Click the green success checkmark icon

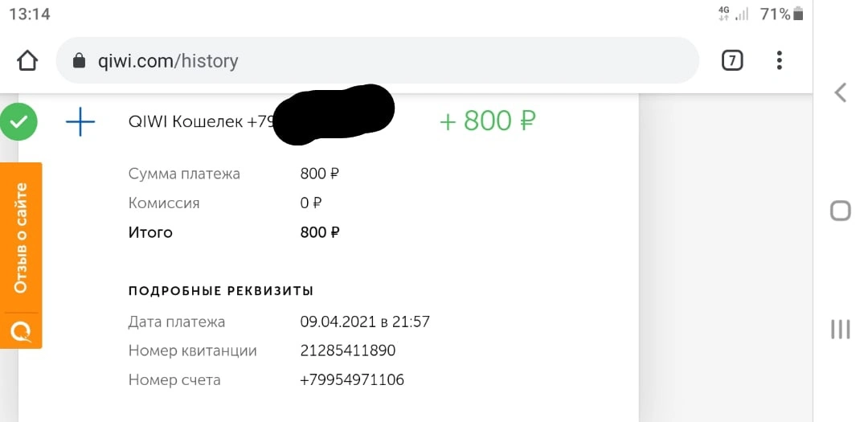[18, 122]
